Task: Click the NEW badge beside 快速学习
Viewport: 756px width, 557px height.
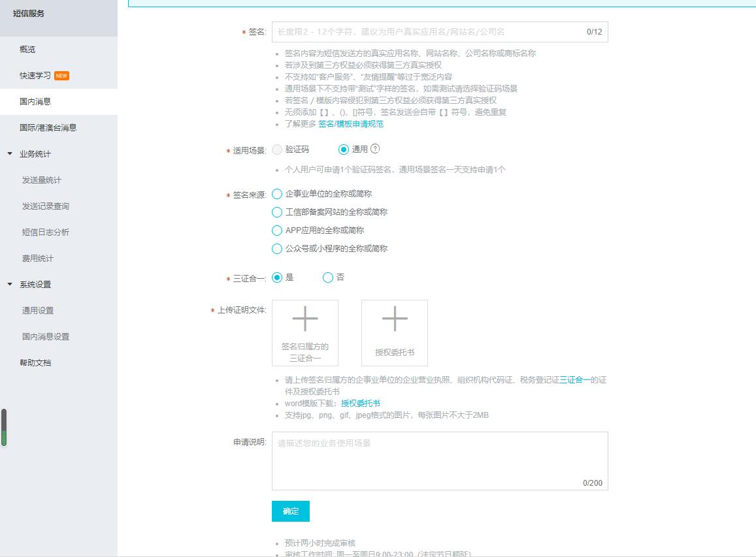Action: (61, 76)
